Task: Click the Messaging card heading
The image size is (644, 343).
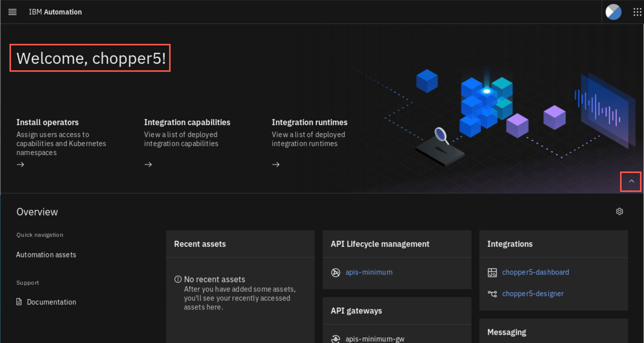Action: pos(507,332)
